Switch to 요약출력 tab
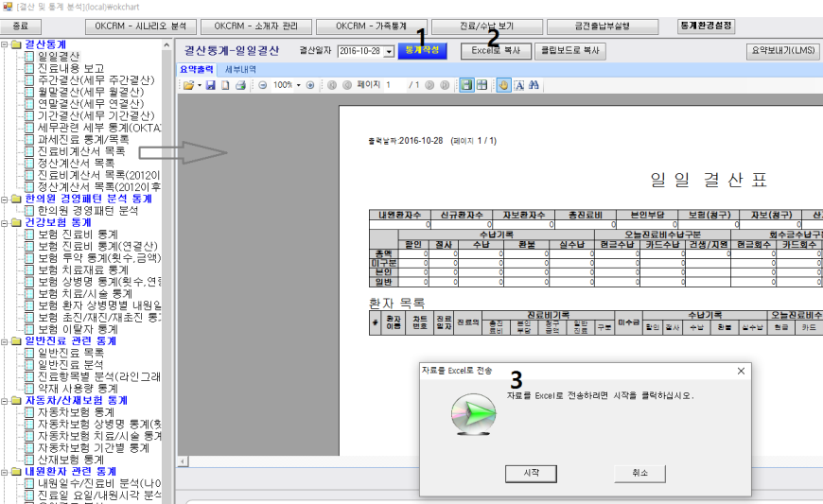Viewport: 823px width, 504px height. (x=197, y=69)
